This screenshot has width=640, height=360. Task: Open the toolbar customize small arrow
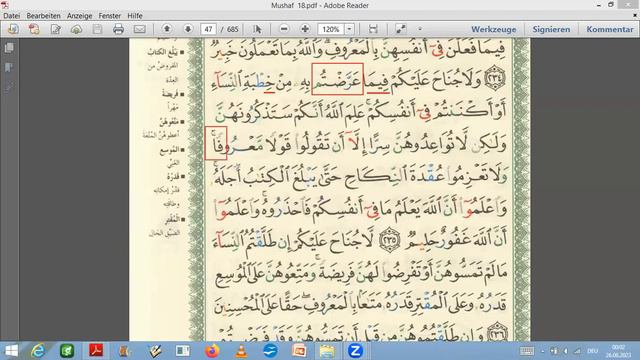[x=420, y=29]
